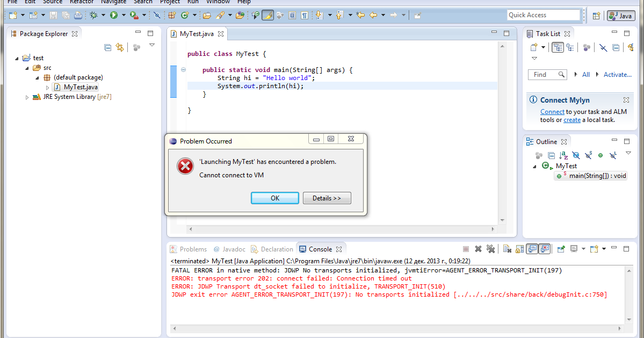644x338 pixels.
Task: Open the Refactor menu
Action: 81,2
